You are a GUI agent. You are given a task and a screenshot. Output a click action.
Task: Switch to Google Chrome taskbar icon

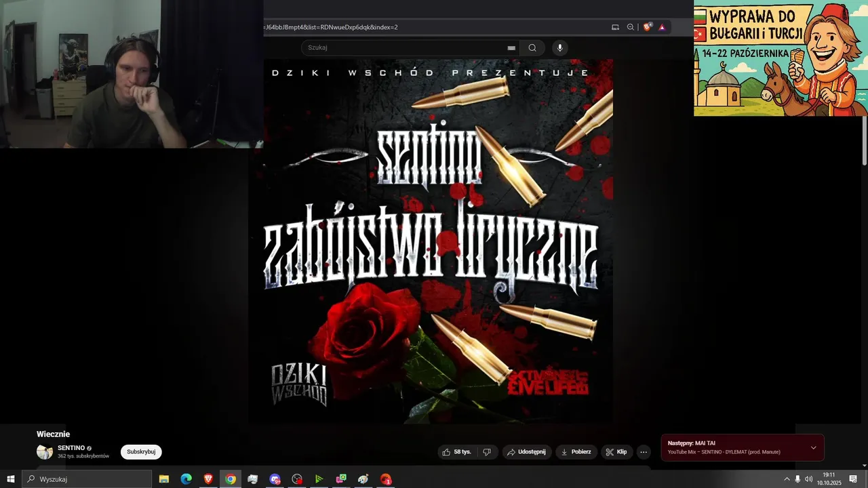[231, 479]
